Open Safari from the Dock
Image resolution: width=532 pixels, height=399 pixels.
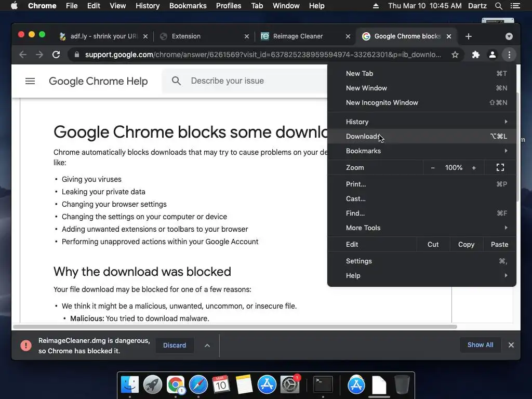pos(198,385)
